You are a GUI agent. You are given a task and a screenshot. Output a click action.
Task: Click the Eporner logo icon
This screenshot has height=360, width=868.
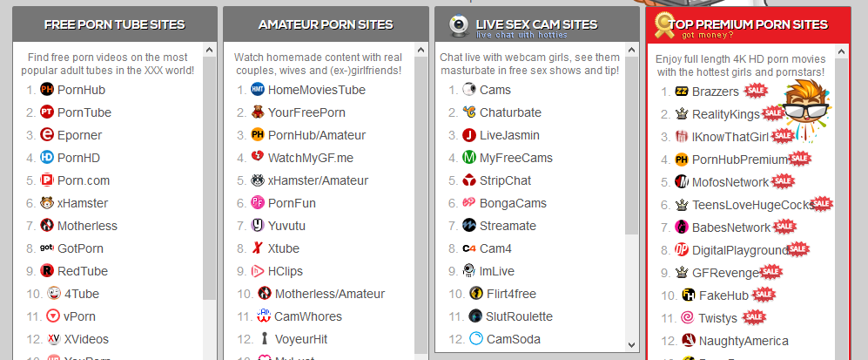[47, 134]
